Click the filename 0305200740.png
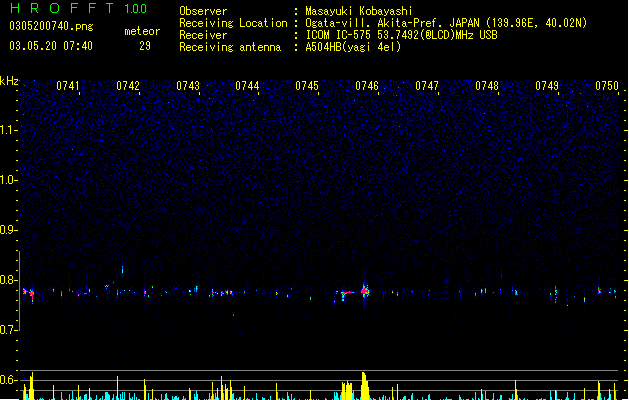Viewport: 629px width, 400px height. [x=51, y=26]
